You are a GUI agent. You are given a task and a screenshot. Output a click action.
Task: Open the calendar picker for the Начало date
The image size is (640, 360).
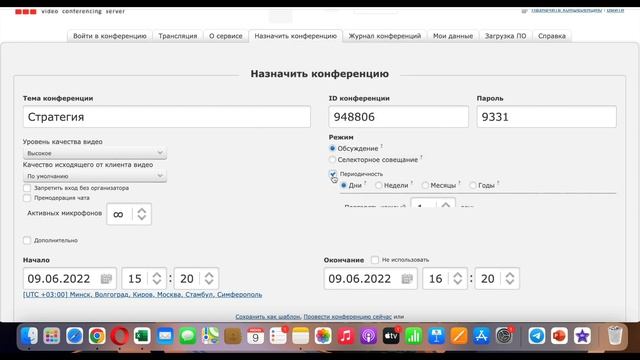click(x=106, y=279)
